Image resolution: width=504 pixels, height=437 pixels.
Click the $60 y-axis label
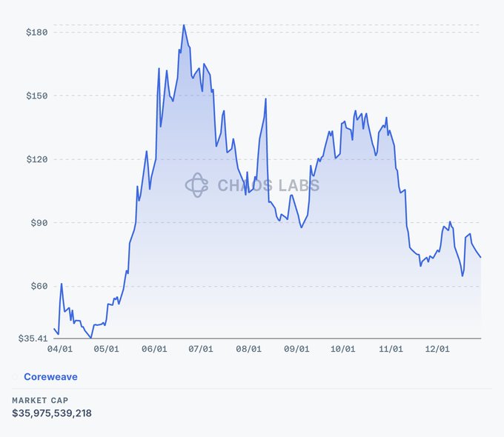tap(39, 287)
